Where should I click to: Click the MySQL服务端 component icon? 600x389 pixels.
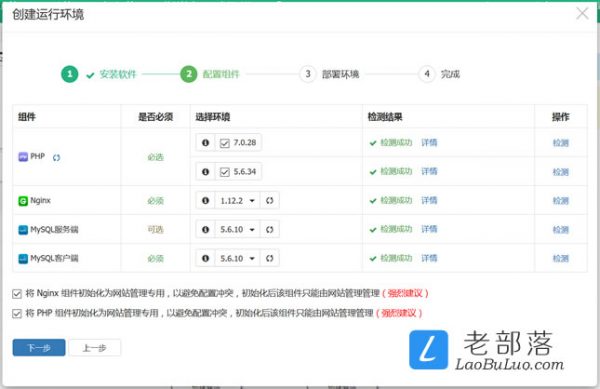click(23, 230)
